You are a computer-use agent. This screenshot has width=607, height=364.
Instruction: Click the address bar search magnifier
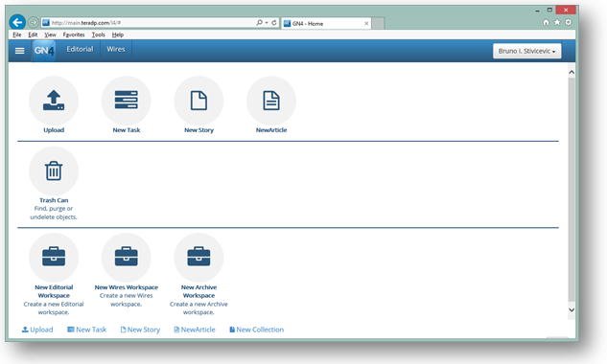point(259,22)
